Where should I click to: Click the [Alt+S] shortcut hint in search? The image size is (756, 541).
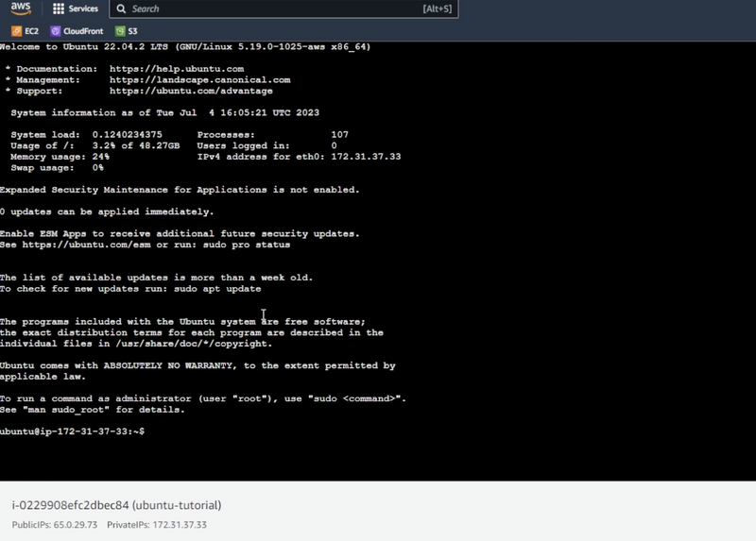point(438,8)
